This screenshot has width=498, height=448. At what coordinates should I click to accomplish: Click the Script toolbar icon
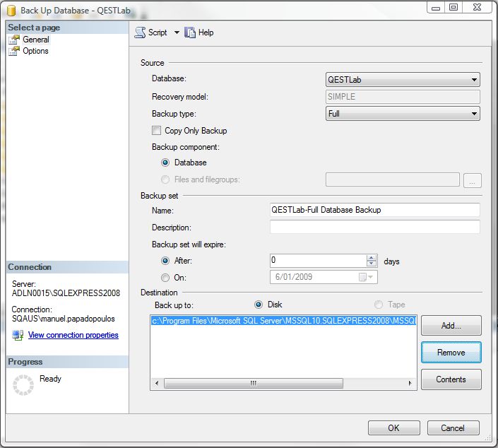pyautogui.click(x=140, y=33)
